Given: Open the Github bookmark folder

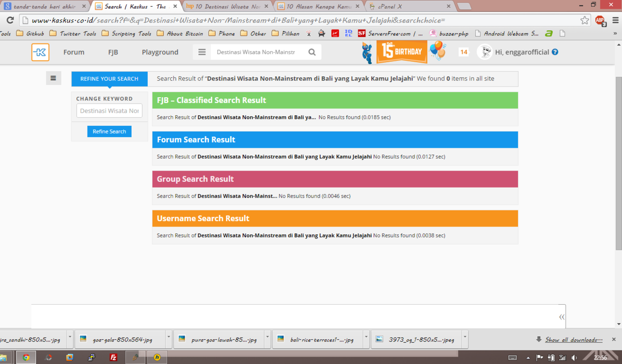Looking at the screenshot, I should pyautogui.click(x=30, y=34).
